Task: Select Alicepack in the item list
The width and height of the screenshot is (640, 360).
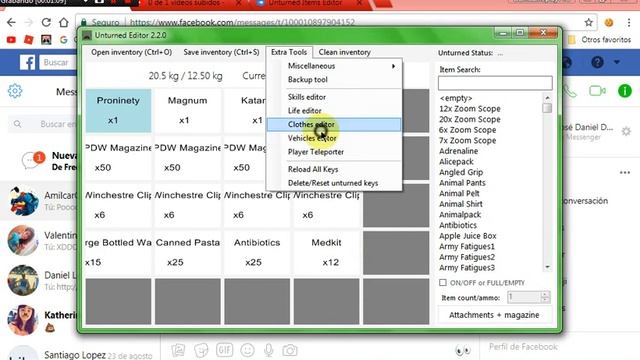Action: (x=456, y=162)
